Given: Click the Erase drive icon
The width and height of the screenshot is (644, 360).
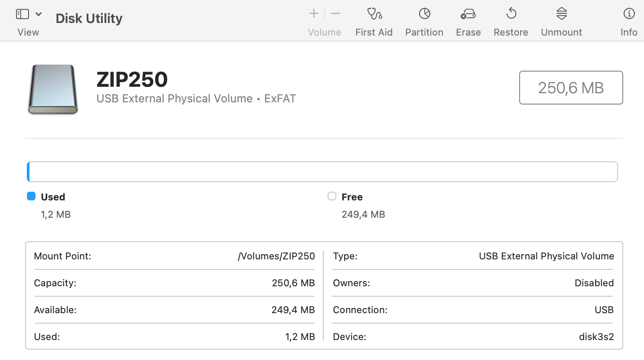Looking at the screenshot, I should click(x=468, y=14).
